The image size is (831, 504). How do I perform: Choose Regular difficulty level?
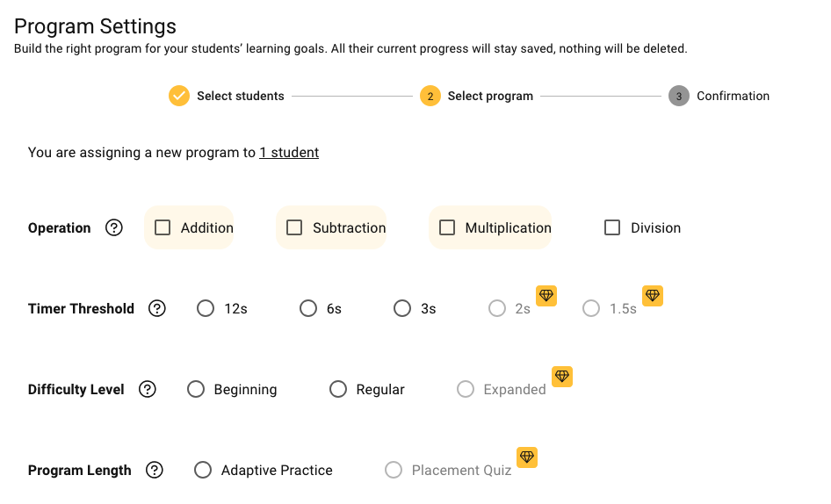tap(338, 389)
